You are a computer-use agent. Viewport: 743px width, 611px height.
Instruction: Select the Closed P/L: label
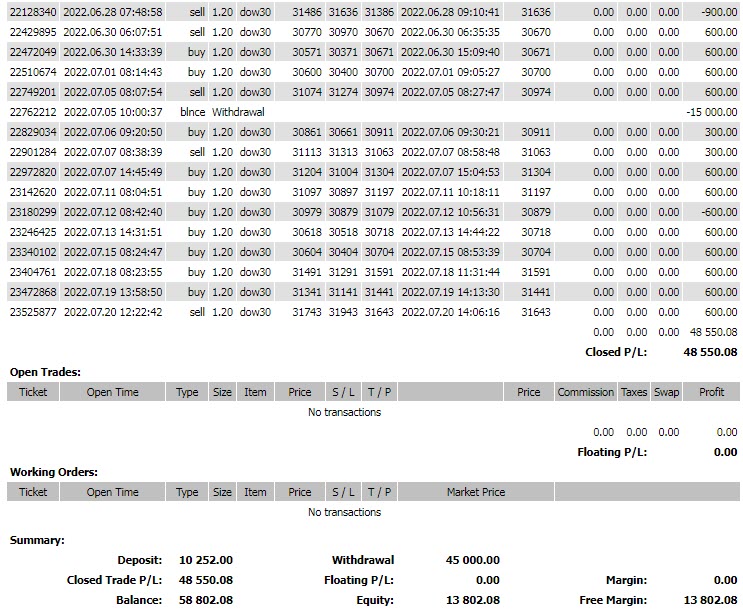point(616,352)
